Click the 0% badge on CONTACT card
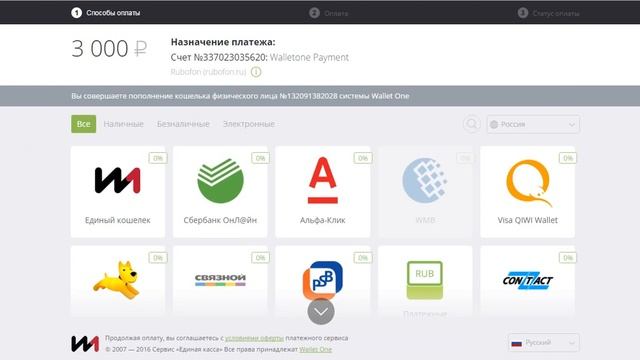The image size is (640, 360). click(568, 258)
